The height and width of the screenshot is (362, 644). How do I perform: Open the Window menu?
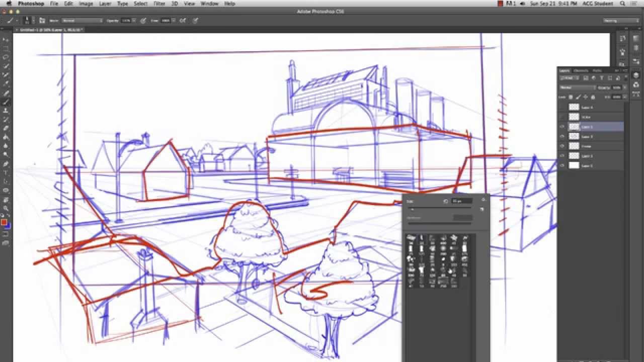(x=209, y=4)
